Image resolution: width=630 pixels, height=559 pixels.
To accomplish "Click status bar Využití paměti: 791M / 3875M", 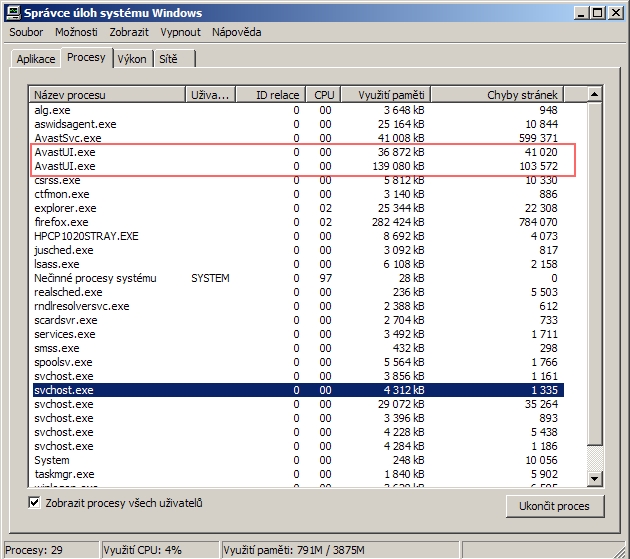I will pos(340,550).
